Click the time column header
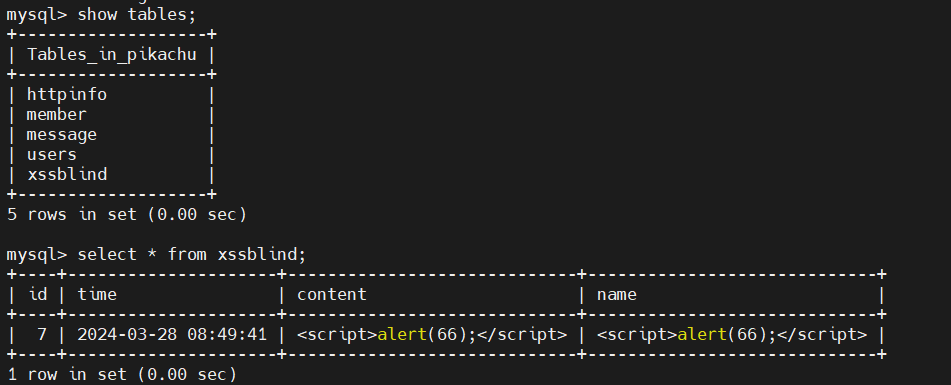This screenshot has height=385, width=951. click(x=96, y=295)
